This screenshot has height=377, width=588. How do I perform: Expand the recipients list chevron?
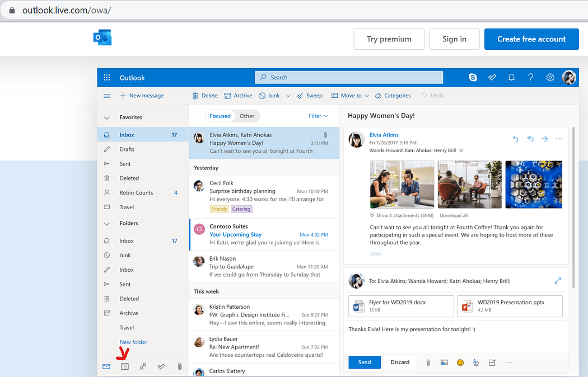[x=461, y=150]
